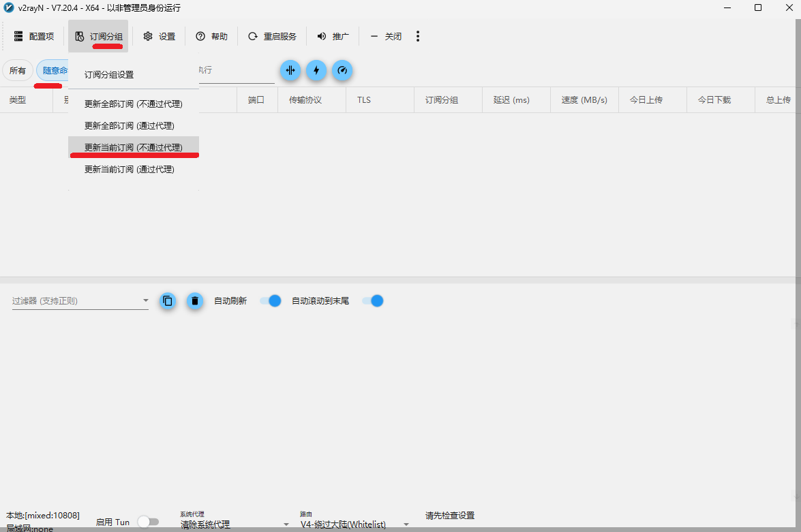The width and height of the screenshot is (801, 532).
Task: Click the speedometer speed test button
Action: point(342,70)
